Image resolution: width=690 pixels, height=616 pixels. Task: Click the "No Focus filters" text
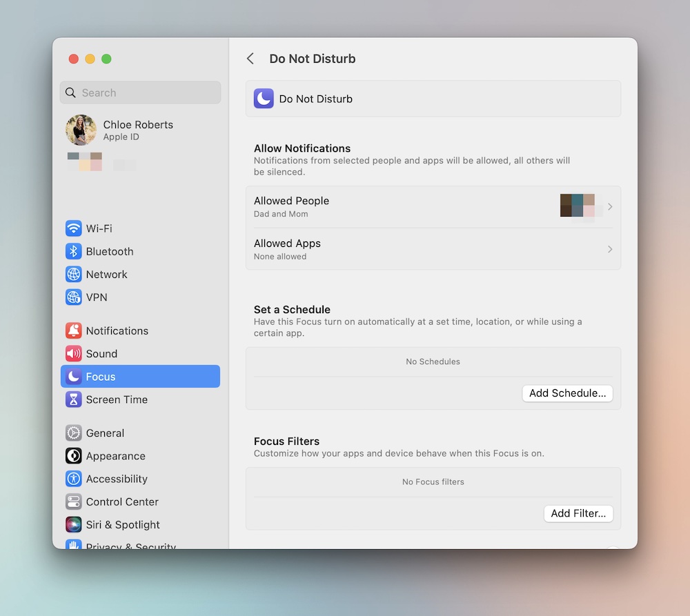[x=433, y=481]
